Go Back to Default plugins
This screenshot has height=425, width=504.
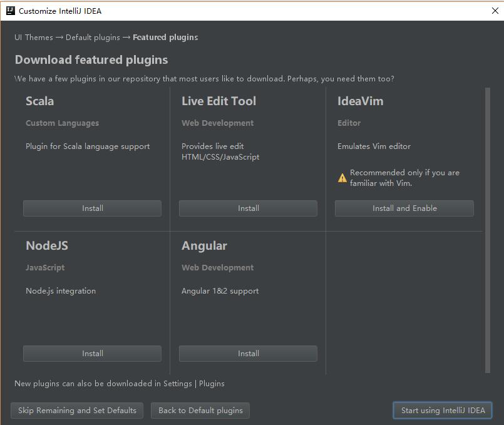pos(200,410)
